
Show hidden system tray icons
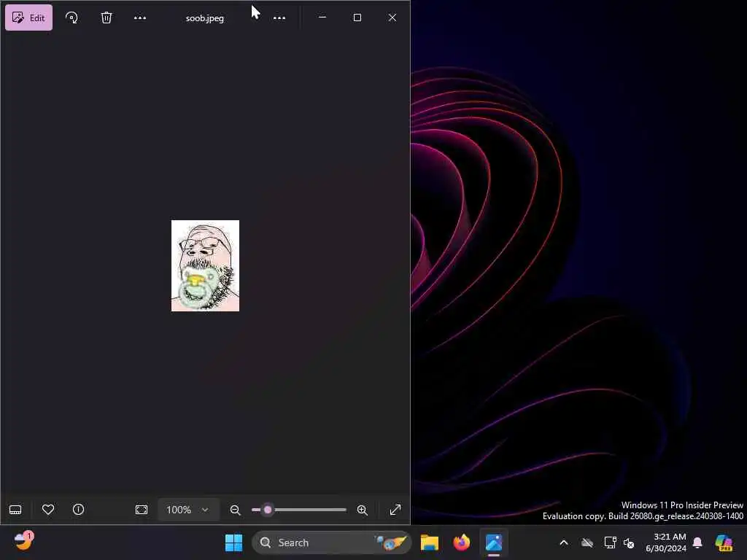[564, 542]
